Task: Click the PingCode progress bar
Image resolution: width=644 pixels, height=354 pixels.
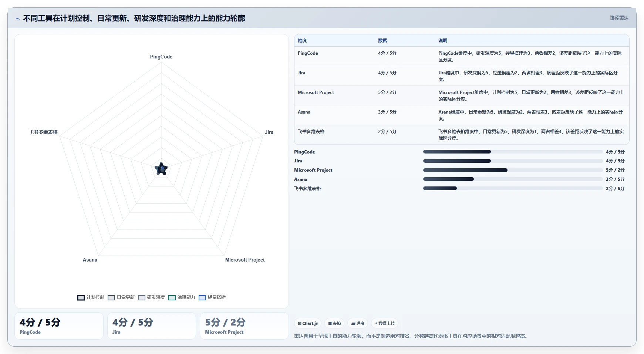Action: [x=513, y=152]
